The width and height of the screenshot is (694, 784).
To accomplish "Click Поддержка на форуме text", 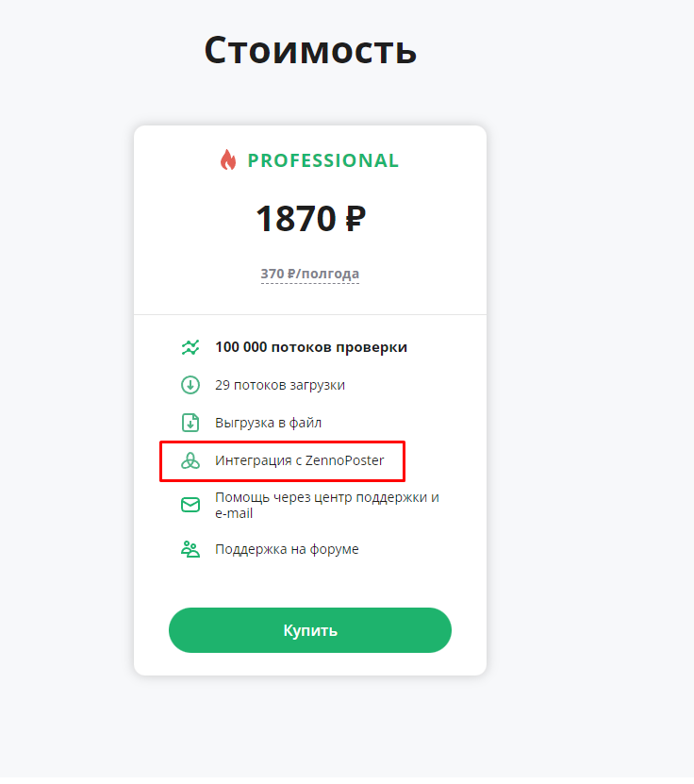I will (x=287, y=549).
